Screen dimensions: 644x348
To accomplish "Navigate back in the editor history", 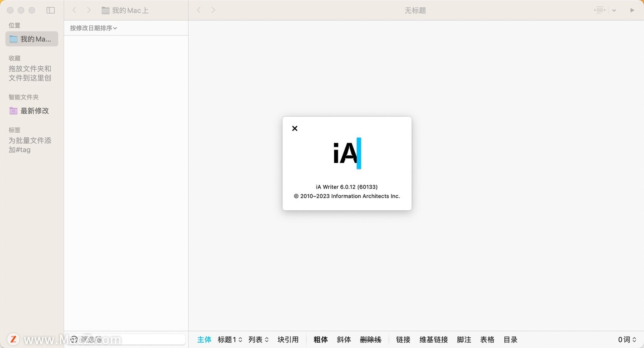I will coord(199,10).
